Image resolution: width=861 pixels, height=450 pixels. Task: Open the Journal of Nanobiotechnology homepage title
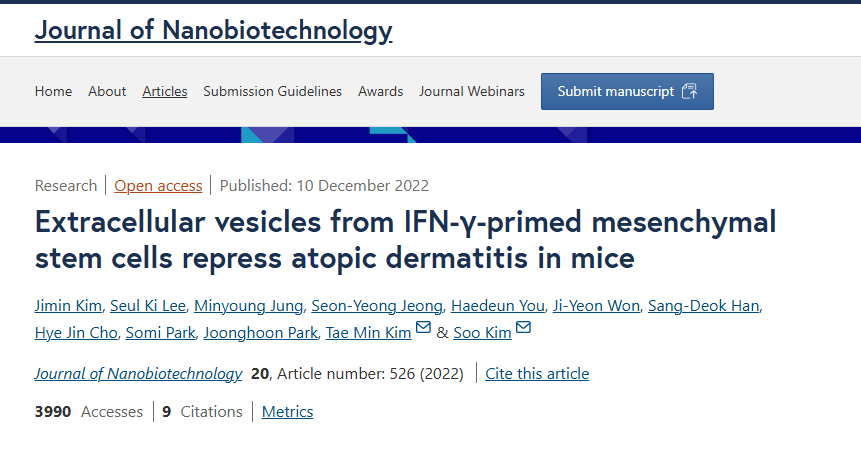(x=213, y=31)
